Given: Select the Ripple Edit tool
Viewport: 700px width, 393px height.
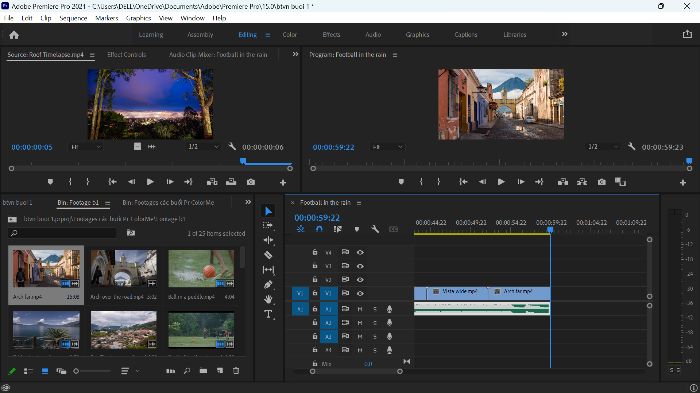Looking at the screenshot, I should click(268, 240).
